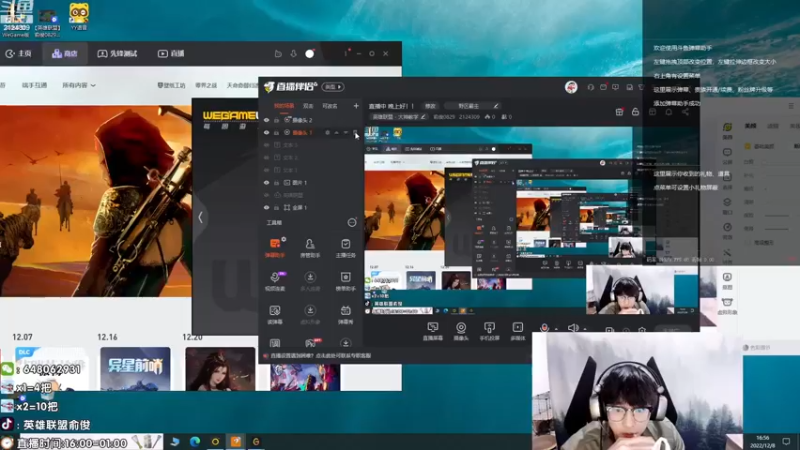800x450 pixels.
Task: Collapse the 工具箱 toolbox panel
Action: 352,222
